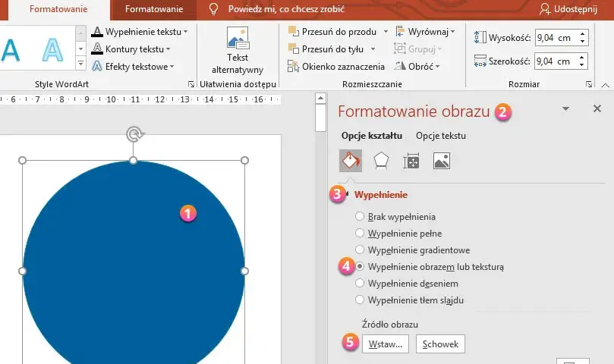Click Przesuń do tyłu send backward
This screenshot has height=364, width=614.
326,49
